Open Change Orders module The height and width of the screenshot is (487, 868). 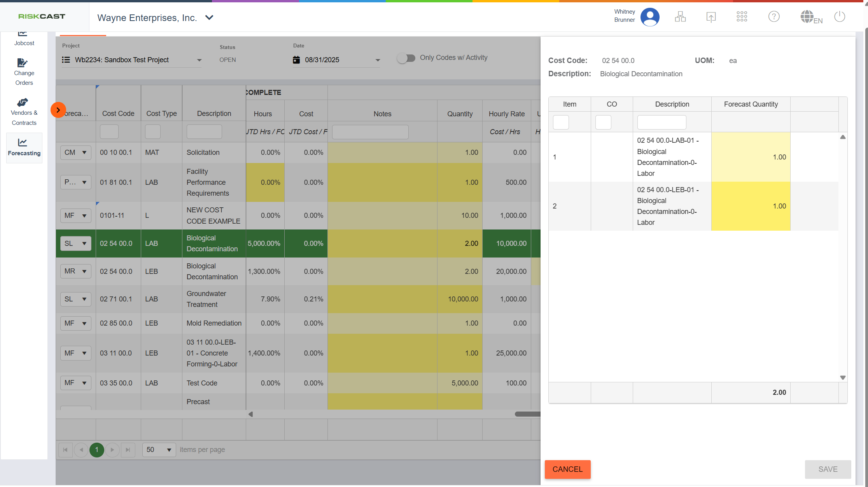pos(24,72)
